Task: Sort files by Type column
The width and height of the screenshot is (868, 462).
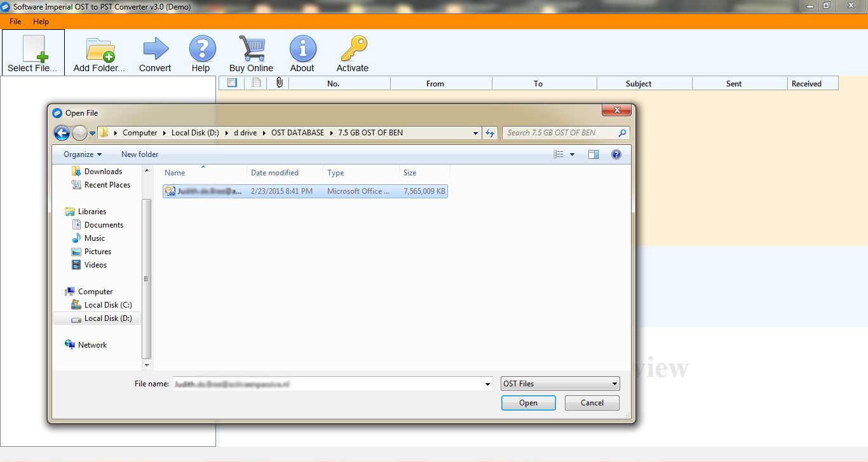Action: pyautogui.click(x=361, y=172)
